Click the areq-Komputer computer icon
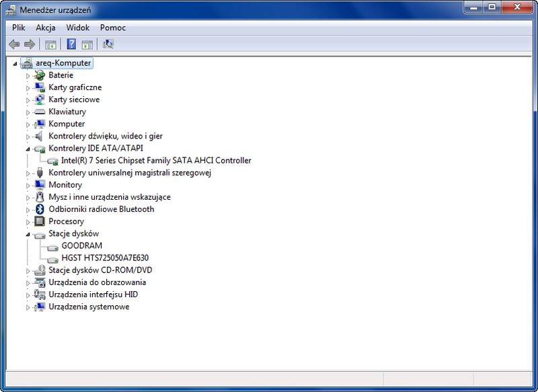Viewport: 538px width, 392px height. [x=27, y=63]
